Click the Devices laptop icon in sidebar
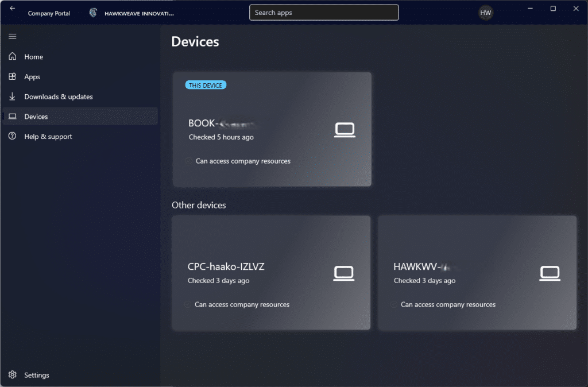The width and height of the screenshot is (588, 387). click(13, 117)
